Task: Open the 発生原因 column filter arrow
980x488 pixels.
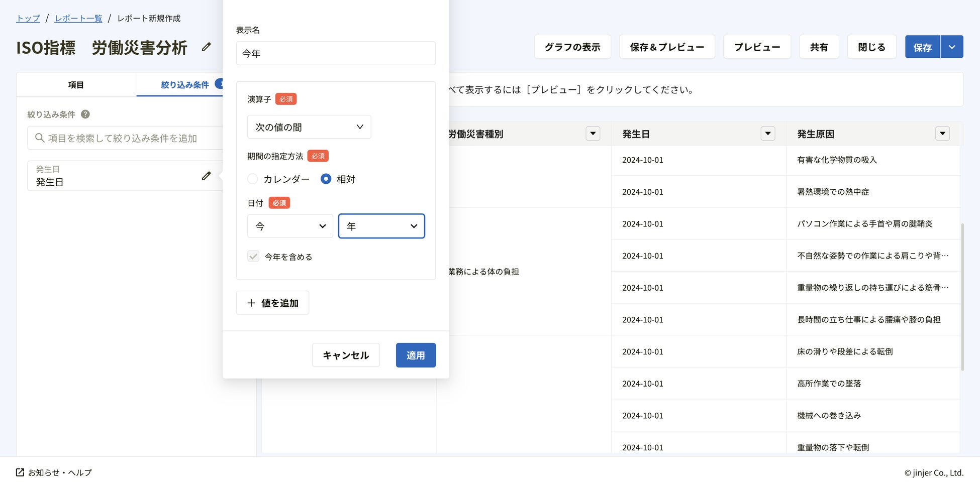Action: tap(942, 134)
